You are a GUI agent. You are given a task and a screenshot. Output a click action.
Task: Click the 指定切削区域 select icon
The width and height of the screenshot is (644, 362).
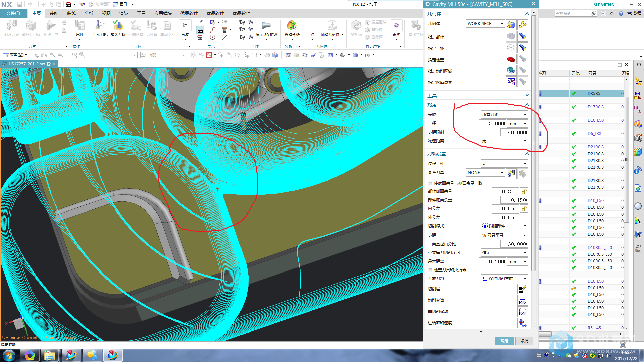[x=511, y=70]
